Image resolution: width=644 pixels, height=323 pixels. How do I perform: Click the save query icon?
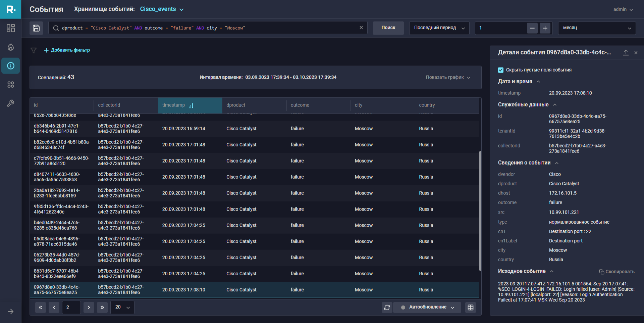pyautogui.click(x=36, y=28)
